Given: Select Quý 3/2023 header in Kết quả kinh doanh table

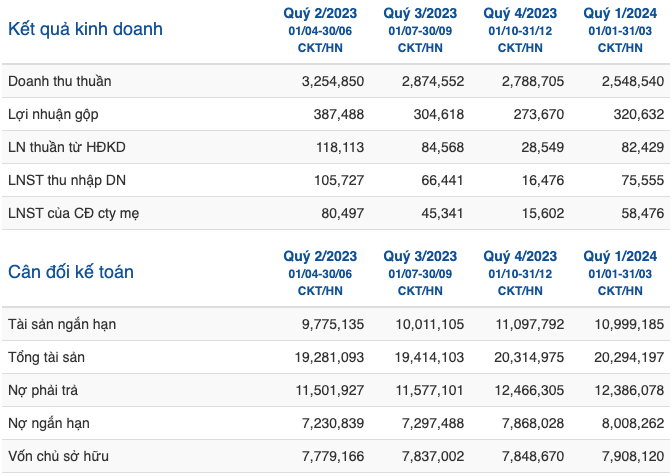Looking at the screenshot, I should (x=420, y=14).
